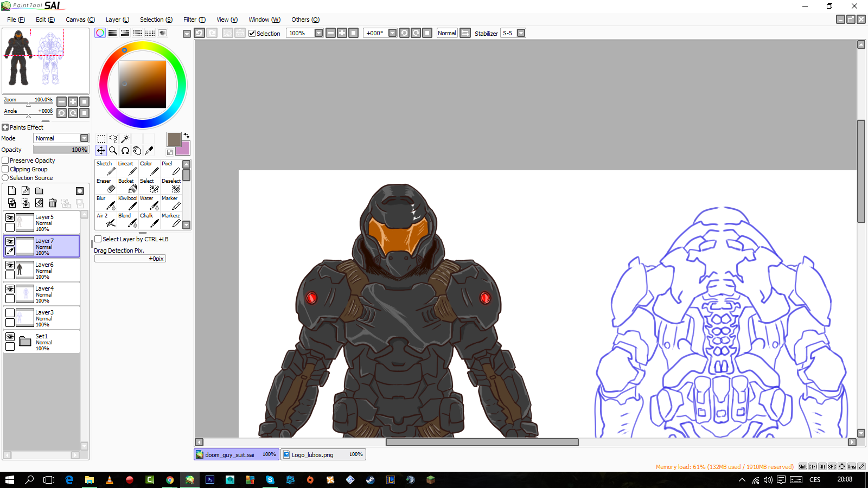Choose the Eraser tool
Viewport: 868px width, 488px height.
[106, 185]
